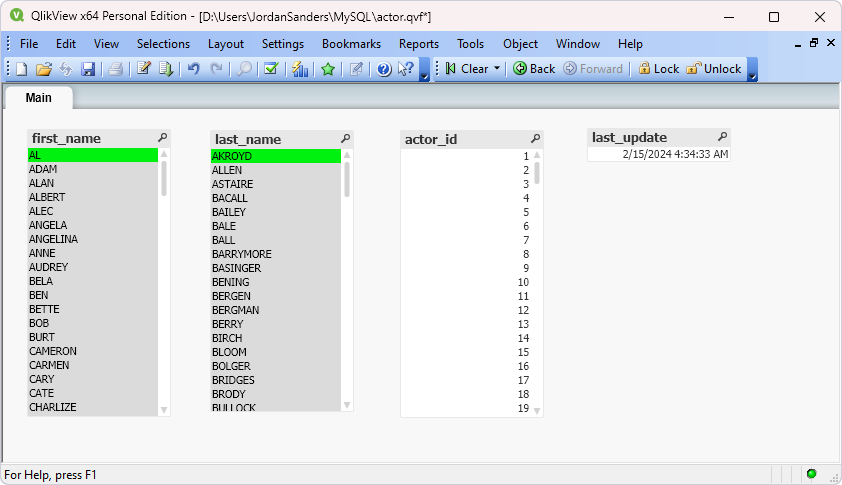Click actor_id scrollbar down arrow
Viewport: 842px width, 485px height.
coord(537,411)
